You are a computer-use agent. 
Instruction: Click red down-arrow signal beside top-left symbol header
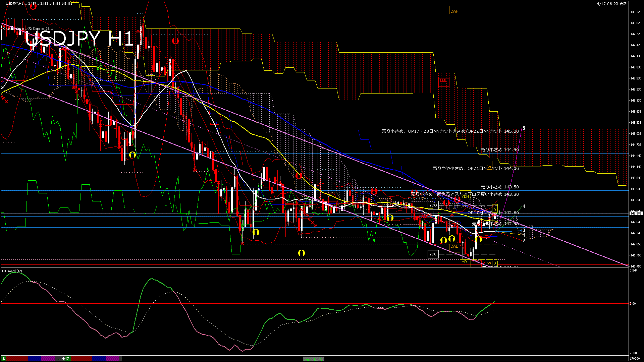pyautogui.click(x=33, y=6)
